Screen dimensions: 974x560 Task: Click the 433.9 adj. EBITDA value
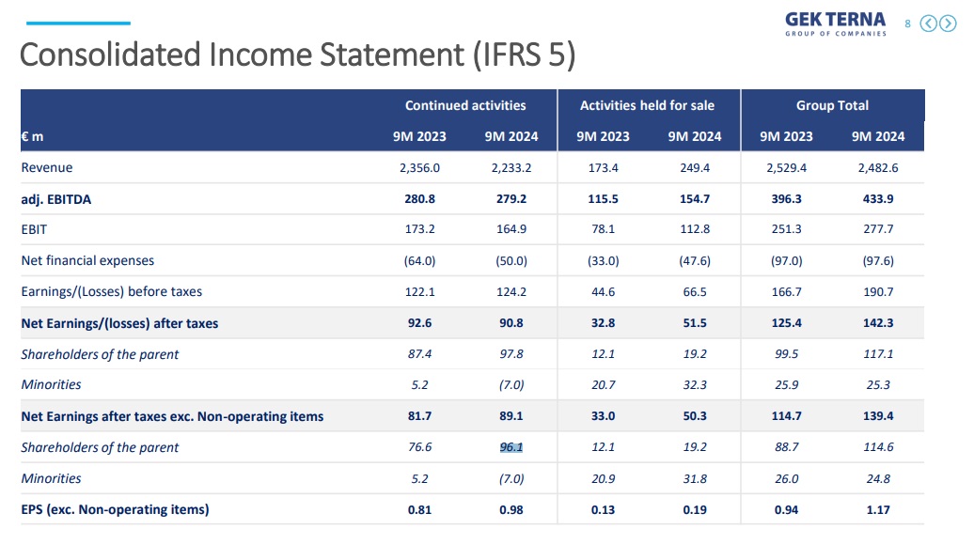click(x=878, y=199)
